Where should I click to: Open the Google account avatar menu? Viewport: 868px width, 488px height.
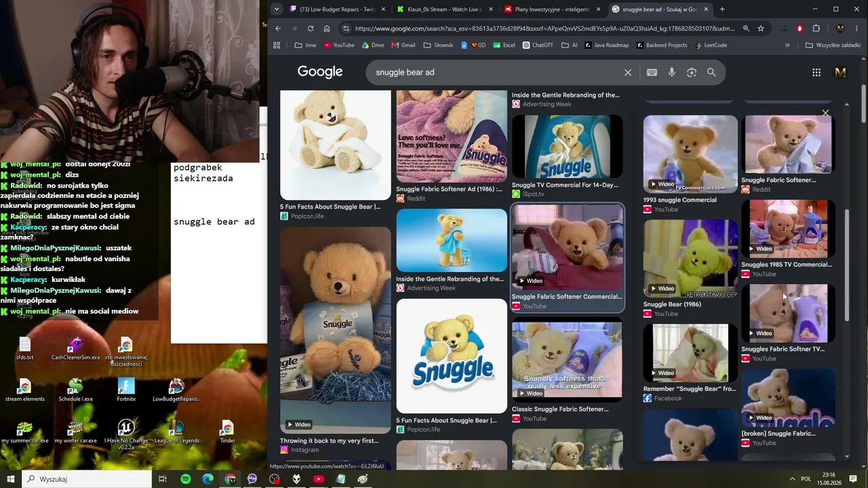[841, 73]
